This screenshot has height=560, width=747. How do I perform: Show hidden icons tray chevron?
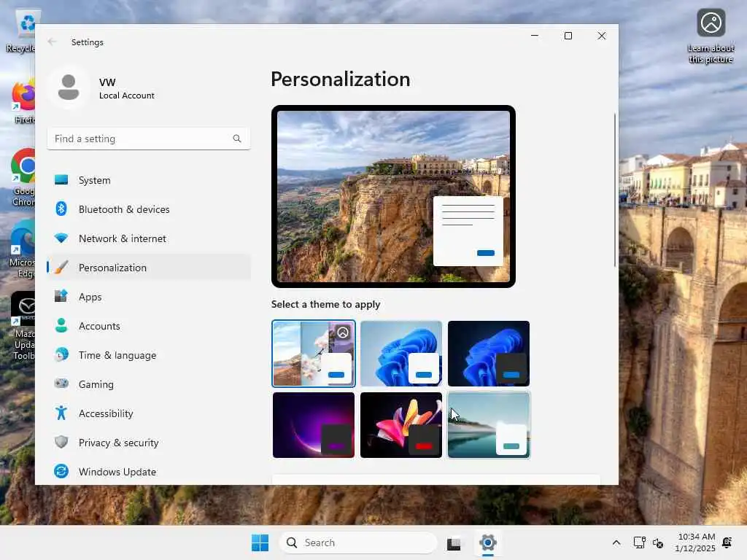(x=616, y=542)
